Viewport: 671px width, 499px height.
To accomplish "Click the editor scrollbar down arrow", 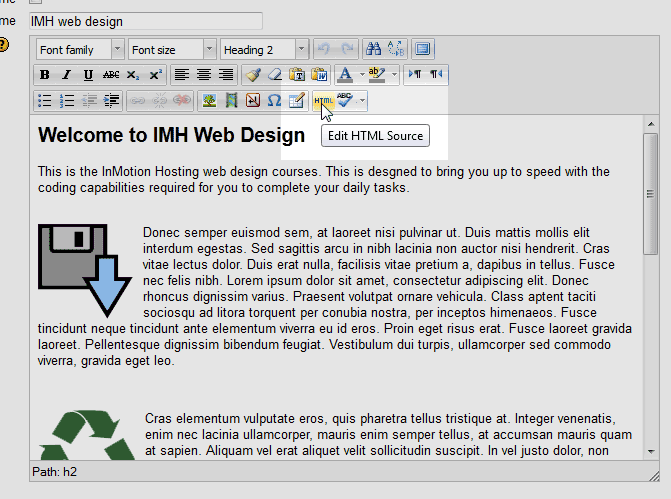I will tap(651, 451).
